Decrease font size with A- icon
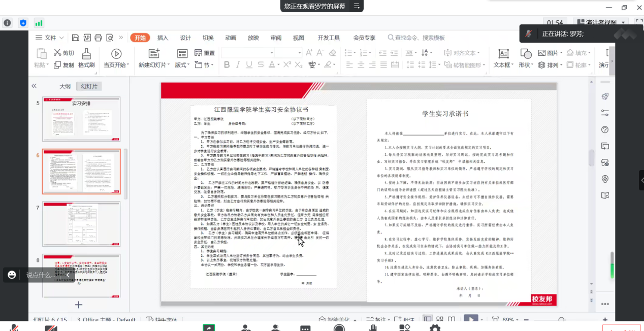 pyautogui.click(x=321, y=53)
